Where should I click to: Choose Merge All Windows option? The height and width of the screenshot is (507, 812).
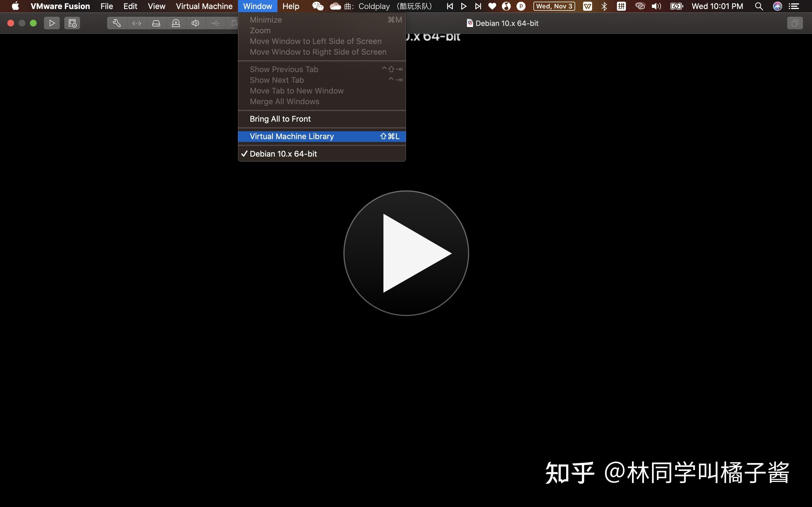tap(284, 101)
